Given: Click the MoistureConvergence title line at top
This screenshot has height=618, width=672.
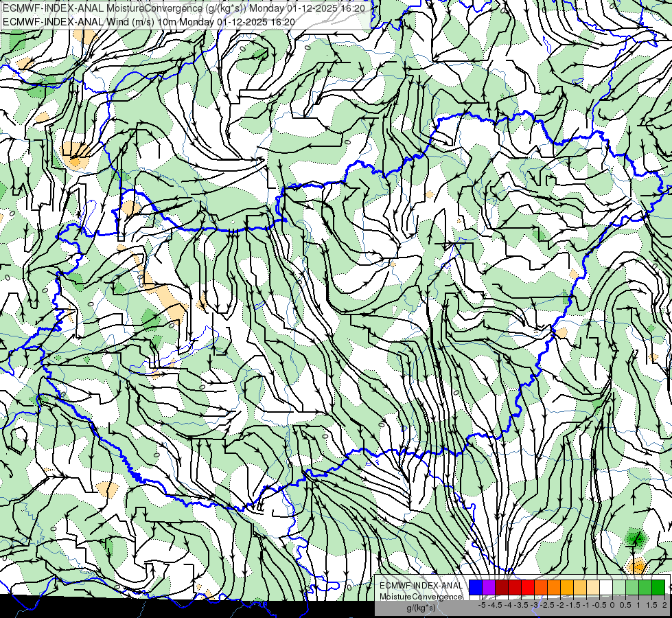Looking at the screenshot, I should pyautogui.click(x=184, y=8).
